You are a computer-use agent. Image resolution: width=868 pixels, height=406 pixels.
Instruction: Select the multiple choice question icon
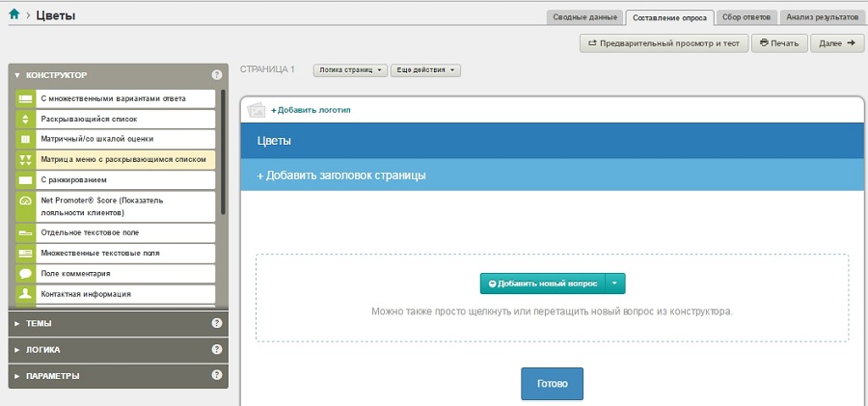tap(25, 99)
